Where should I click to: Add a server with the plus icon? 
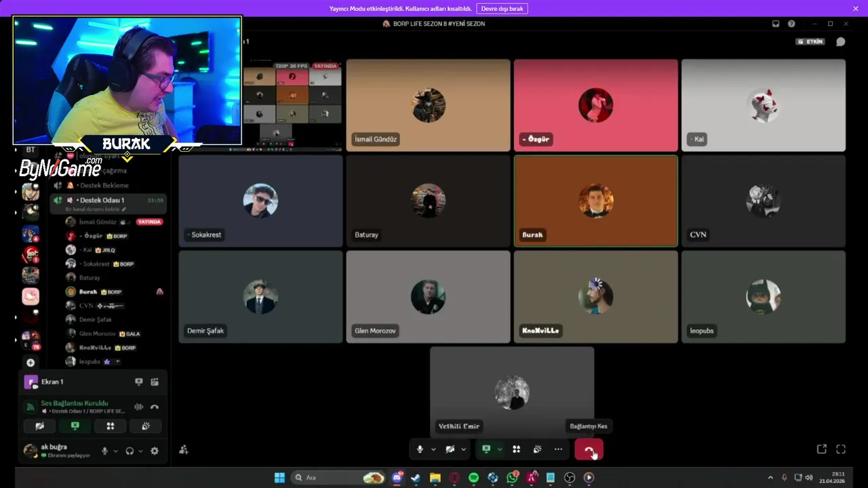click(x=31, y=363)
